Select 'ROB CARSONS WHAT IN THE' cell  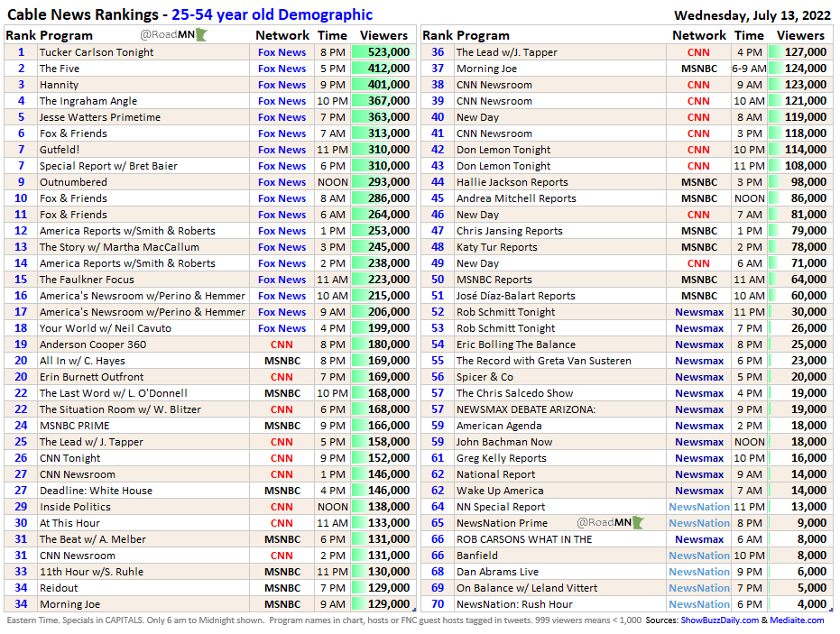560,539
